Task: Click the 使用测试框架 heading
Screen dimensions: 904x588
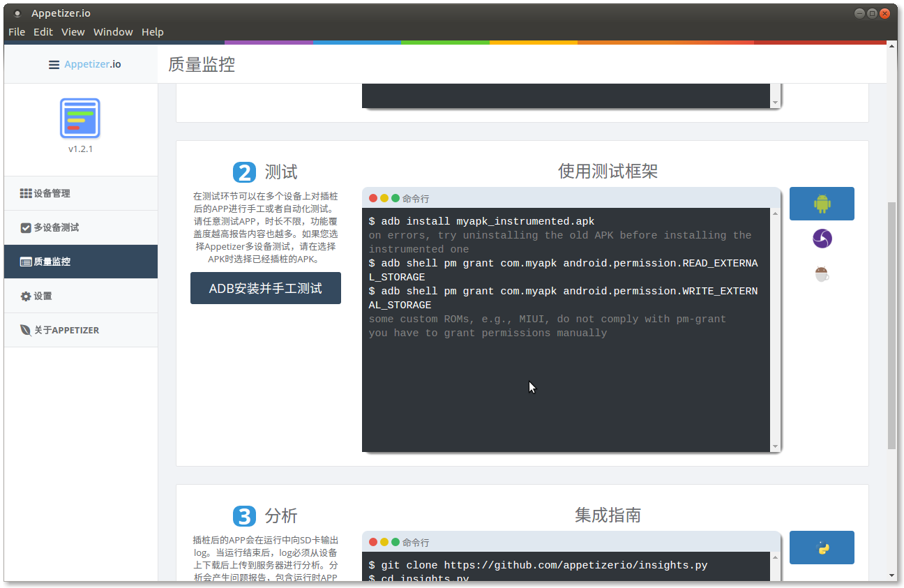Action: click(608, 171)
